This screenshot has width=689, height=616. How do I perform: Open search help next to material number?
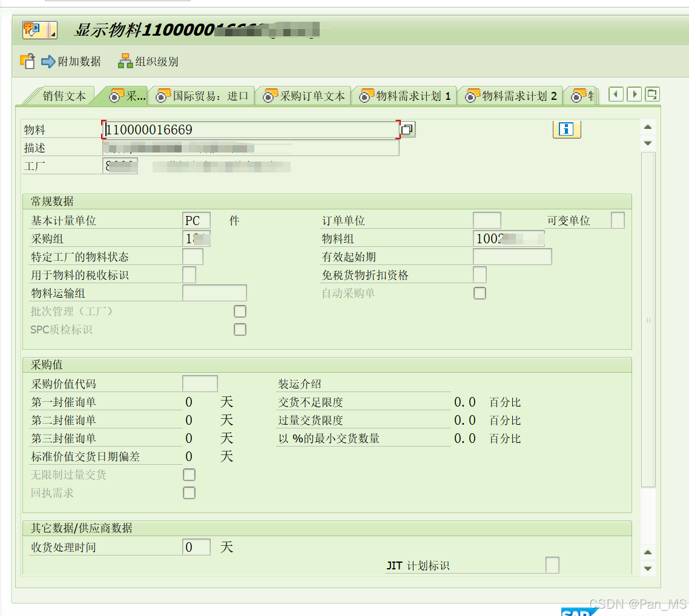coord(407,129)
